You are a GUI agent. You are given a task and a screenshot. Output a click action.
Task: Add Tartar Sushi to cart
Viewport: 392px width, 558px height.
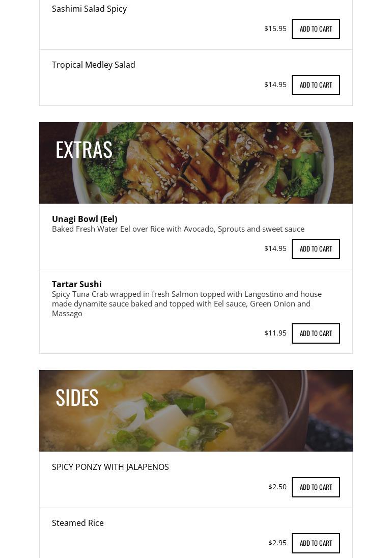[x=316, y=333]
